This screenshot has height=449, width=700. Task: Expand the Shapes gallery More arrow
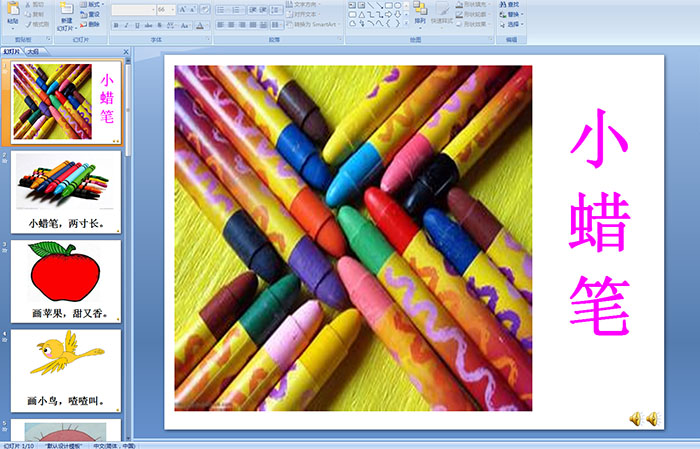[406, 23]
